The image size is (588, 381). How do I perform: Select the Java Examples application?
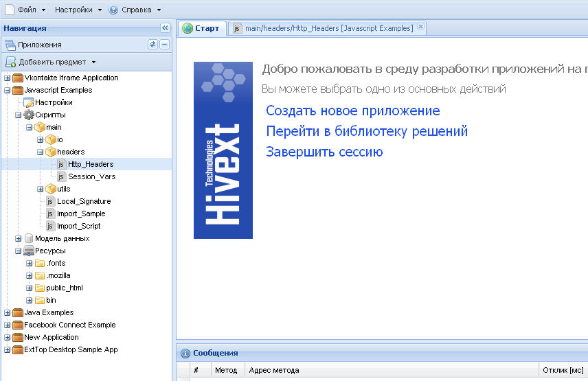tap(49, 312)
